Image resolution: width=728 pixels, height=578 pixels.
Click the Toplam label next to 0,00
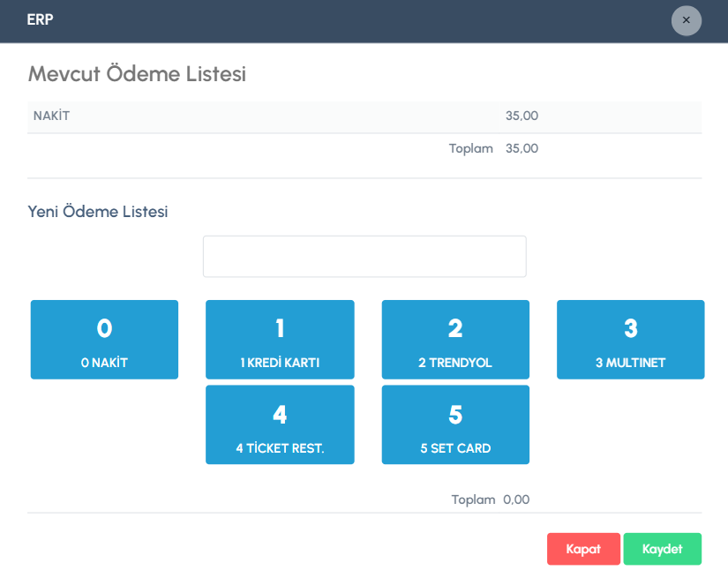point(473,499)
